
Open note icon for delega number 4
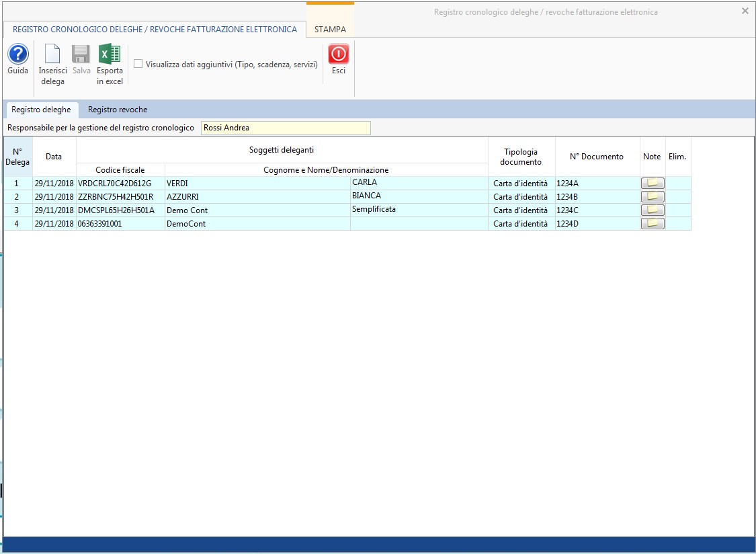653,224
